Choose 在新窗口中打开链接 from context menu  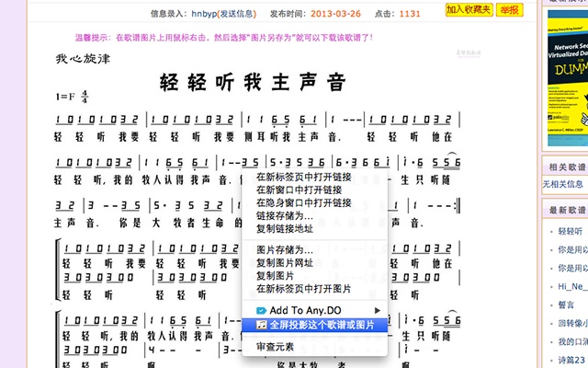tap(299, 190)
